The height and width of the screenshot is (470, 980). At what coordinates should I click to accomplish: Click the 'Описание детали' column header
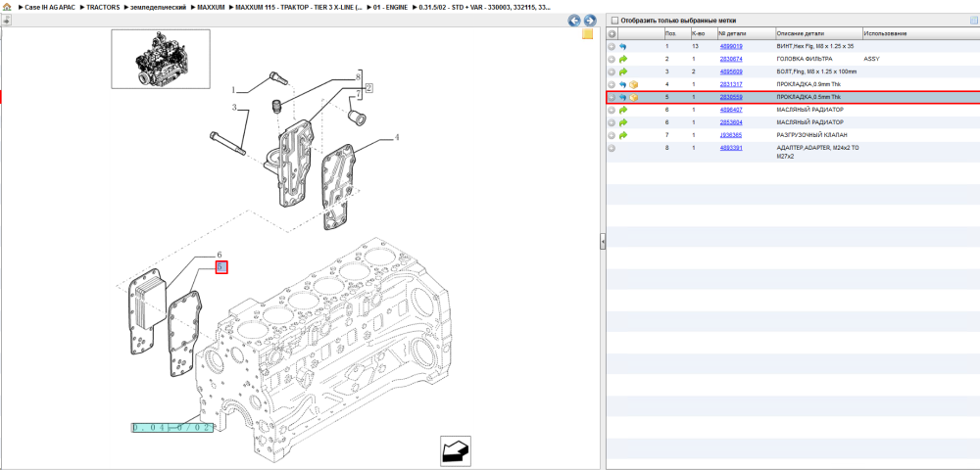[x=818, y=33]
